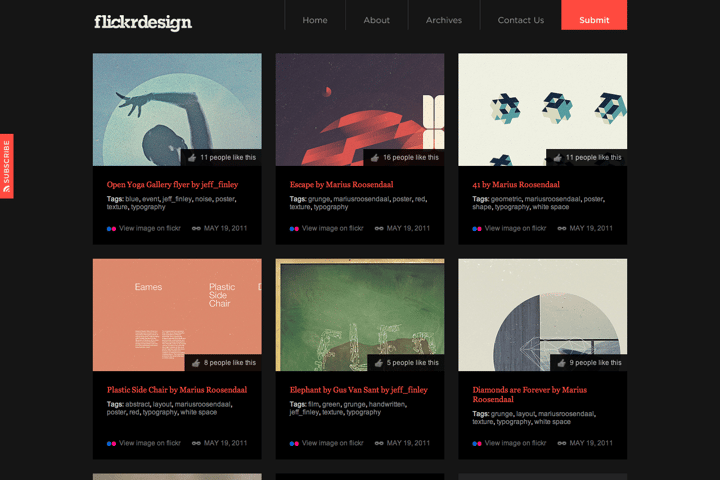
Task: Click the red Submit button
Action: [594, 15]
